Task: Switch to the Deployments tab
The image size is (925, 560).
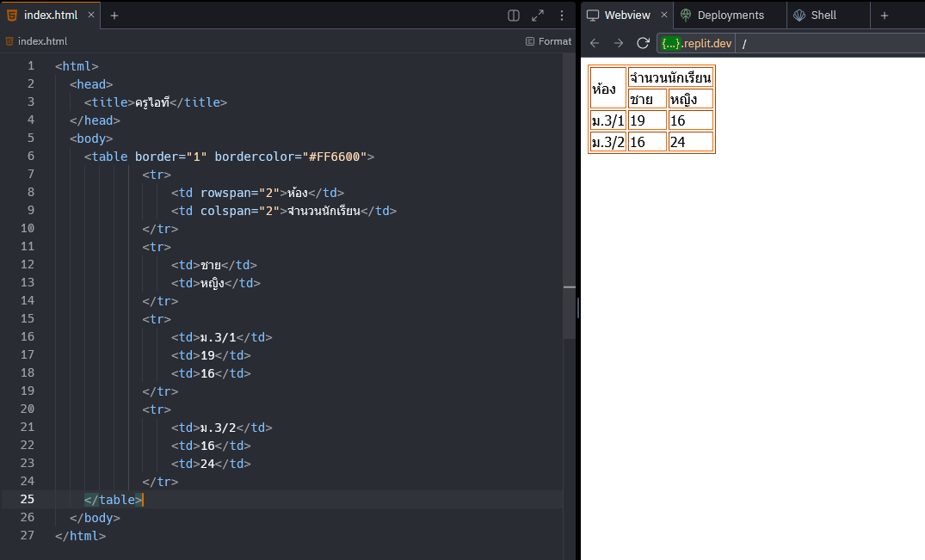Action: 730,15
